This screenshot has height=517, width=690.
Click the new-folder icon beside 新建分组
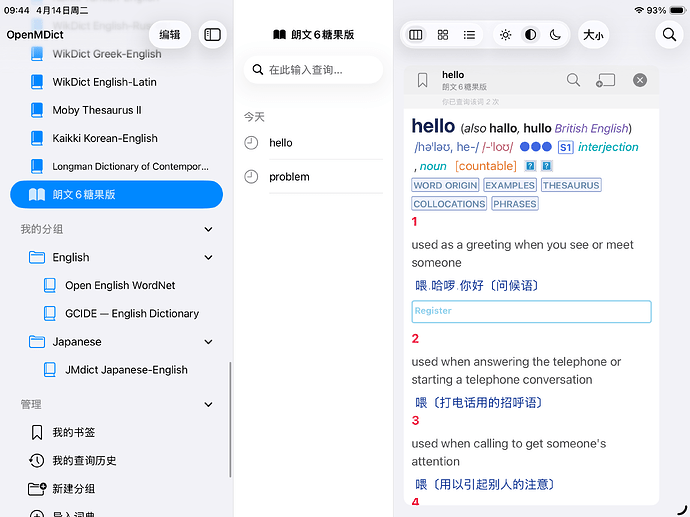click(x=37, y=489)
